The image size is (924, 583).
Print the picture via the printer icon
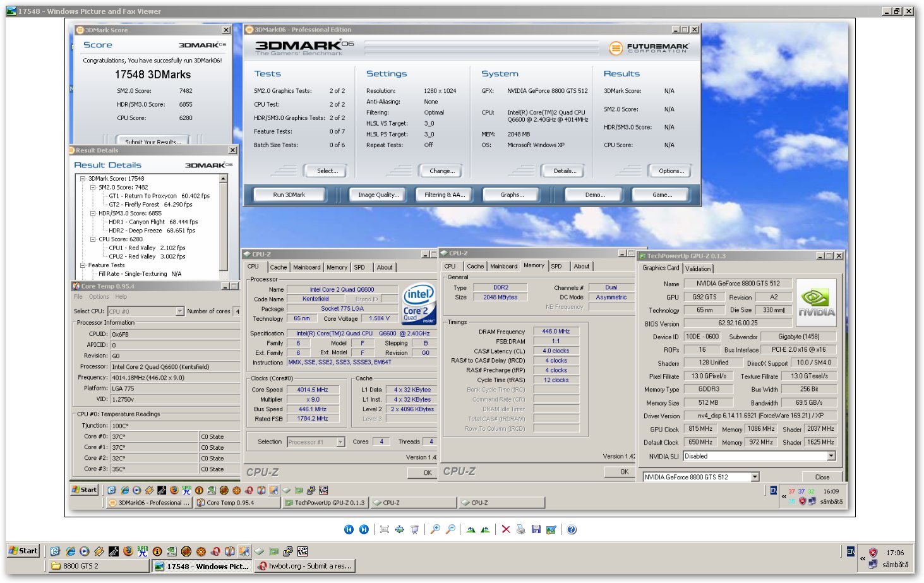coord(520,529)
